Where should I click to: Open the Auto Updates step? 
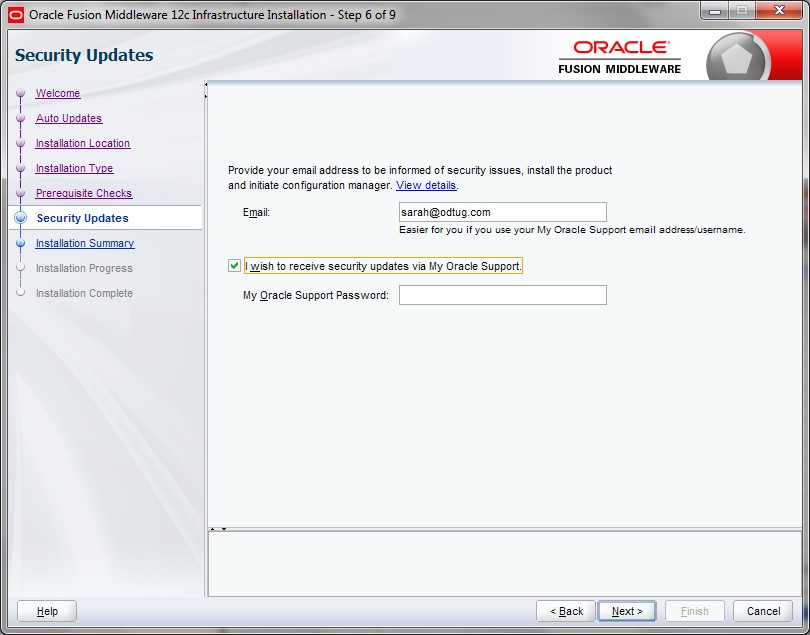click(x=69, y=119)
